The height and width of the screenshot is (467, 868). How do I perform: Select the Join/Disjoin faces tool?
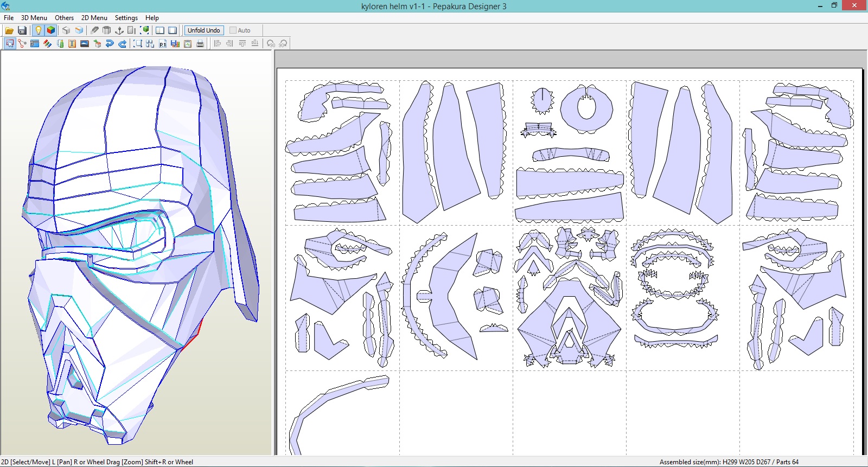pos(22,43)
